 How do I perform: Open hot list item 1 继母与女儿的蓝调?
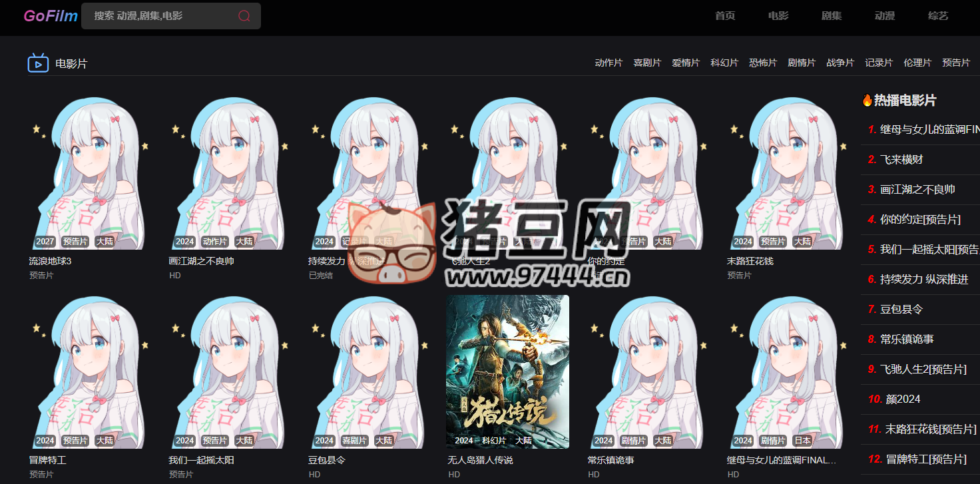click(920, 130)
